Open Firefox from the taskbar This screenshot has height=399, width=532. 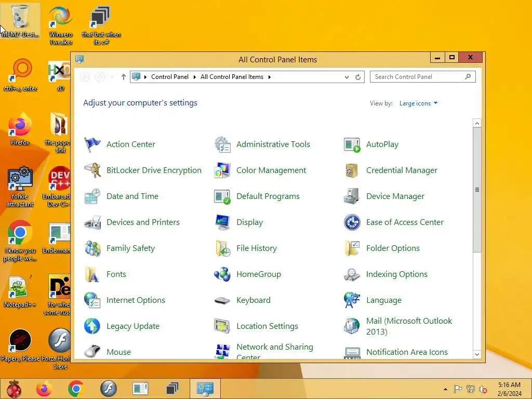click(x=44, y=389)
